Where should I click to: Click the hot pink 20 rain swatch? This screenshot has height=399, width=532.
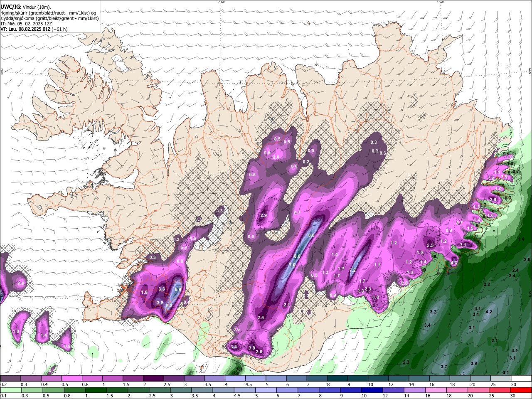[x=479, y=390]
